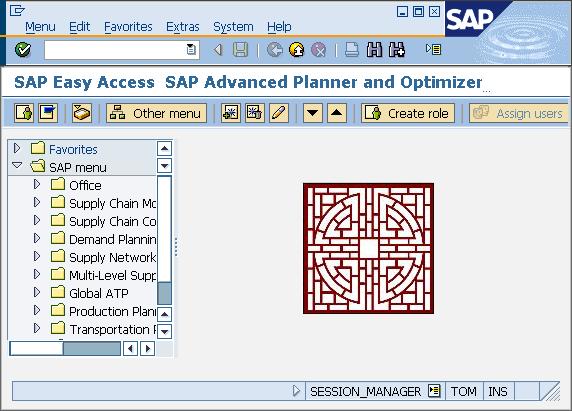Open the Edit menu
Screen dimensions: 572x411
(80, 27)
